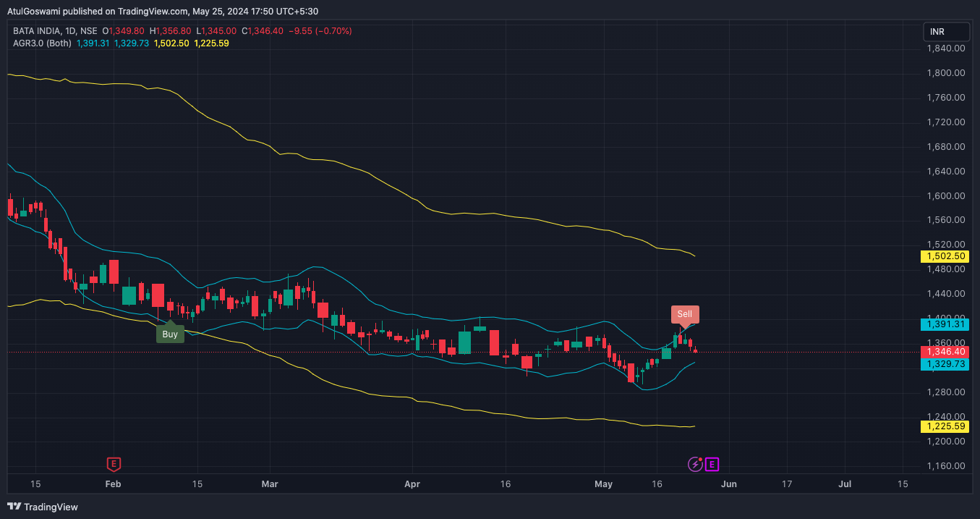This screenshot has height=519, width=980.
Task: Click the low value L1,345.00
Action: click(x=216, y=31)
